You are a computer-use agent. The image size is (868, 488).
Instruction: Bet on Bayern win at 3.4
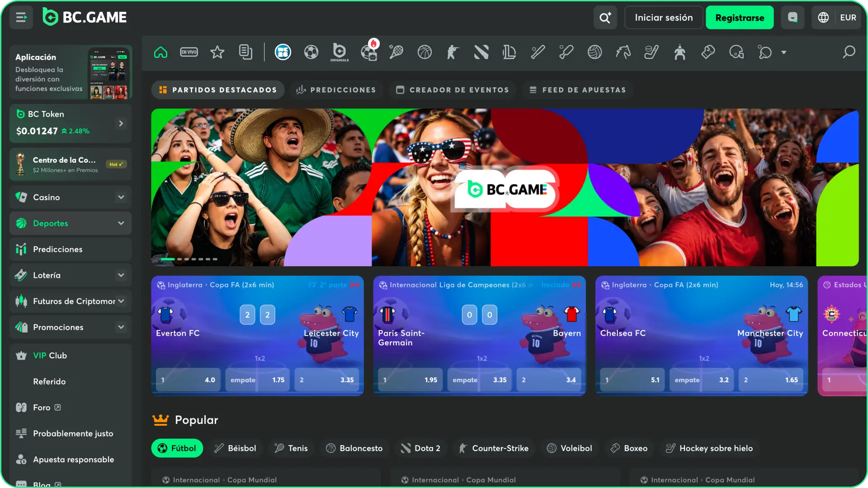pos(549,380)
